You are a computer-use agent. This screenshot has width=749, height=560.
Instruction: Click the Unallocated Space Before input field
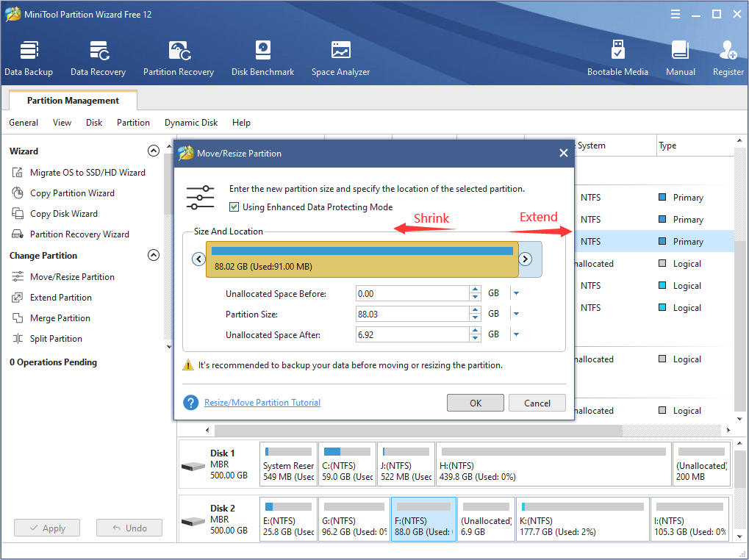(x=412, y=294)
